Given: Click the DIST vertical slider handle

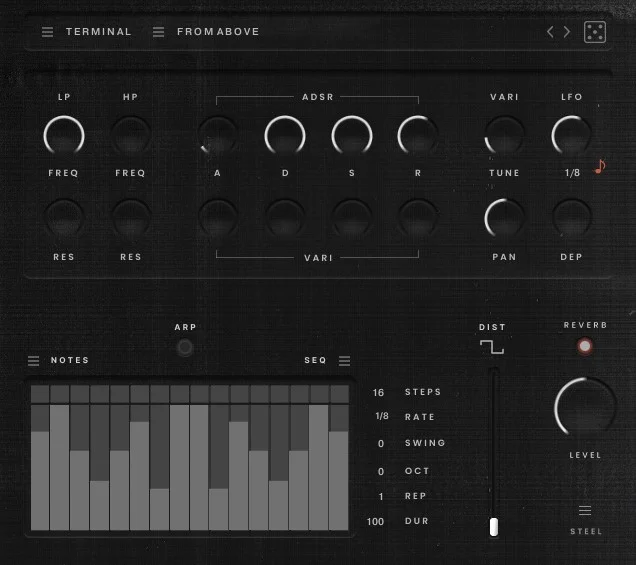Looking at the screenshot, I should coord(494,527).
